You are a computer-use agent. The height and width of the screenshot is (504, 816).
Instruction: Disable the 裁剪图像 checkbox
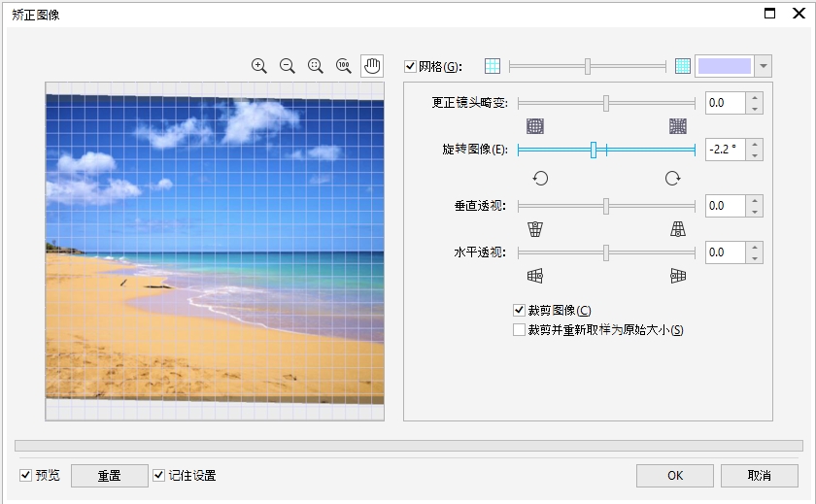tap(519, 311)
